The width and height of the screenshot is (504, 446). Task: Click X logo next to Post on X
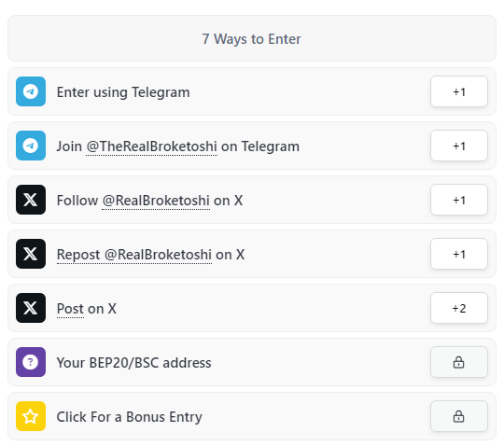tap(31, 308)
